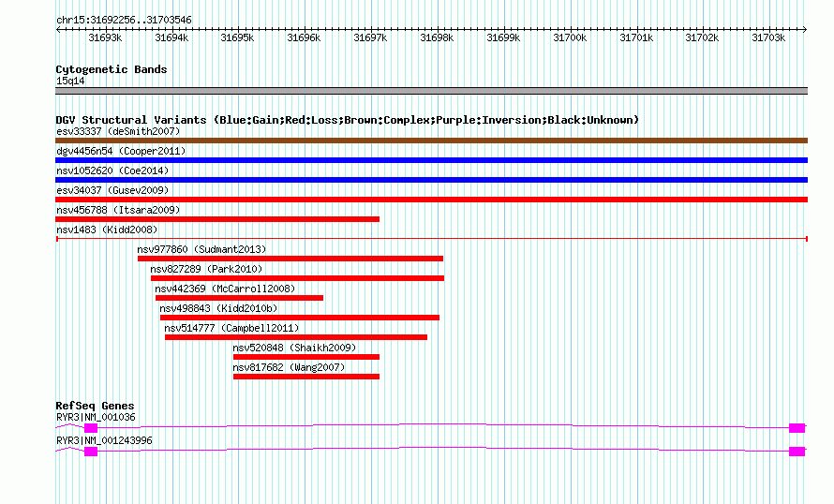The image size is (834, 504).
Task: Click the RefSeq Genes track title
Action: coord(96,406)
